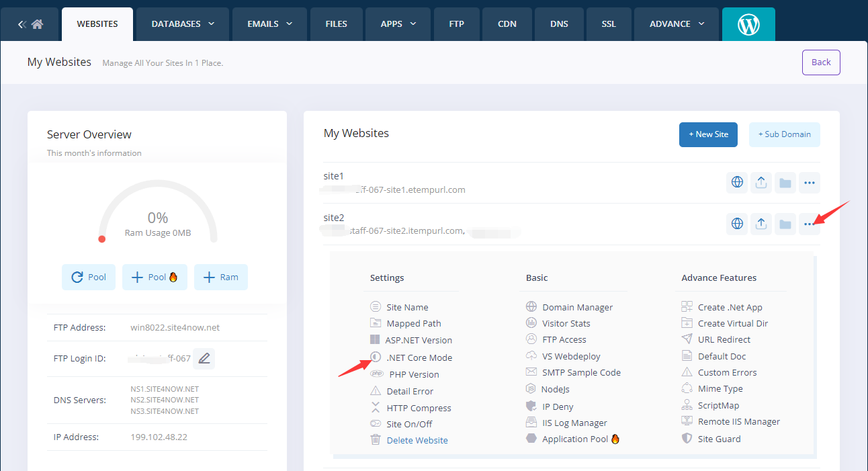Toggle Site On/Off setting

point(408,424)
